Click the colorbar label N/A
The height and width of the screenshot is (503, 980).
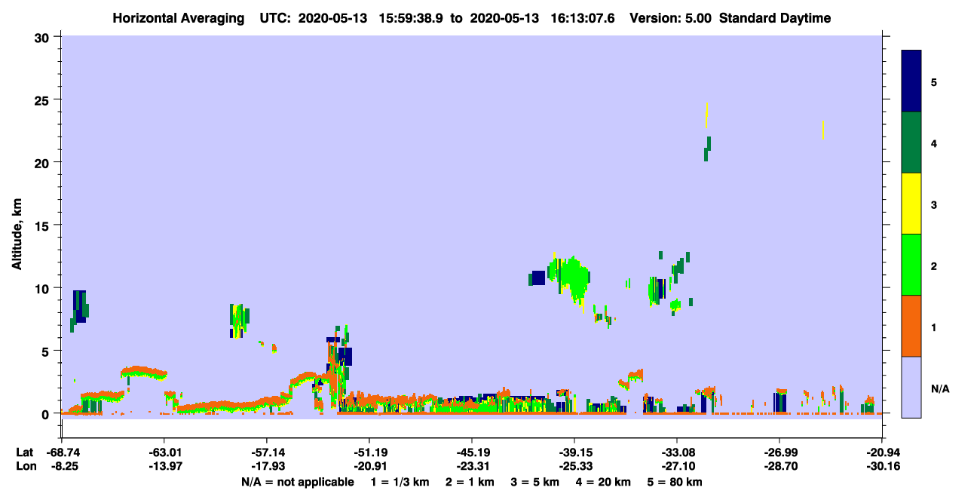[x=939, y=388]
